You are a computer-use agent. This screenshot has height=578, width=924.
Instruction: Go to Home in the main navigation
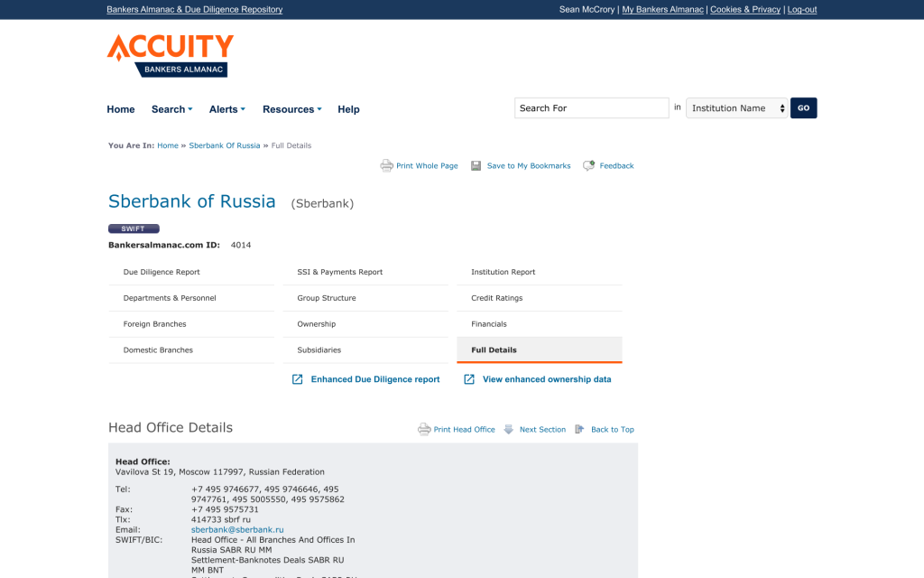click(x=121, y=109)
